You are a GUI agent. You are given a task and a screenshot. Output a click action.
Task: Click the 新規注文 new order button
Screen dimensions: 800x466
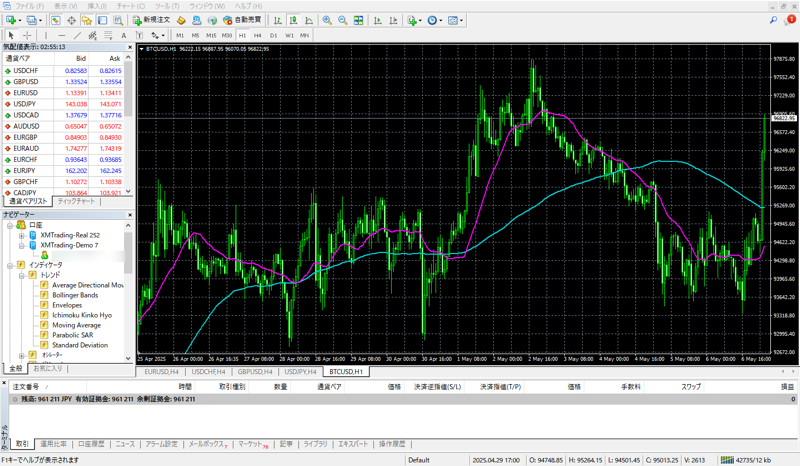[x=152, y=20]
